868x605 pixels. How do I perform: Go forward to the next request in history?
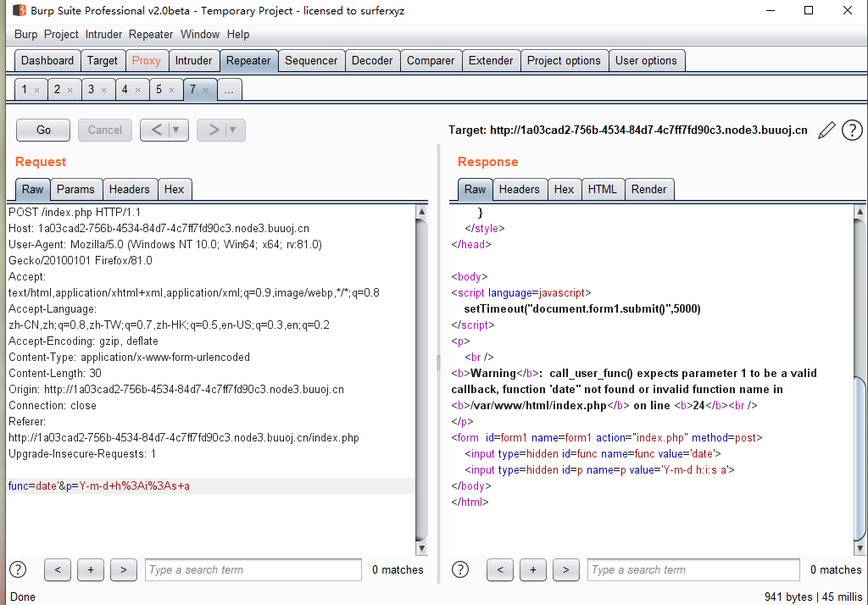213,130
